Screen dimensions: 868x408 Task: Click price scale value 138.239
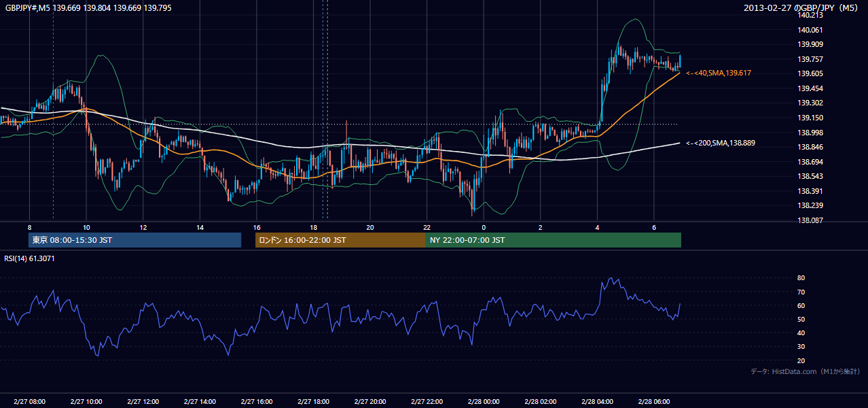[x=810, y=205]
